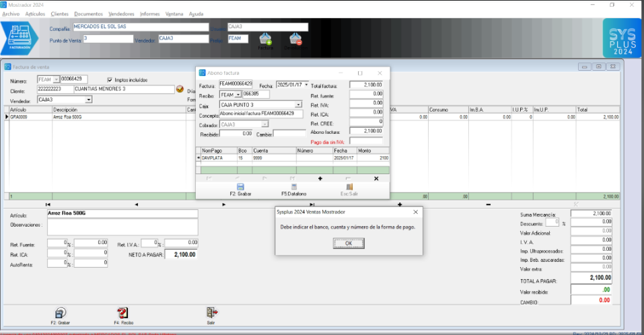Toggle the Imptos incluidos checkbox
The height and width of the screenshot is (335, 644).
coord(110,79)
